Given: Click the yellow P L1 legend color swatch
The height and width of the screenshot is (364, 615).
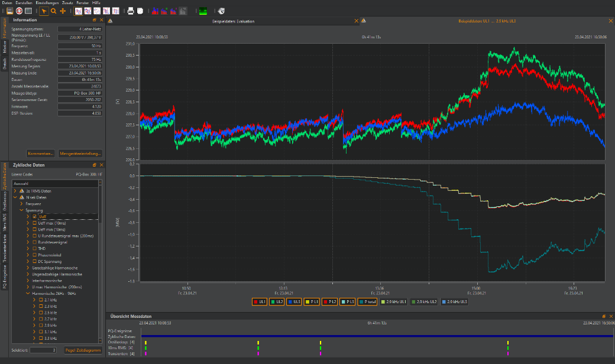Looking at the screenshot, I should pyautogui.click(x=307, y=302).
